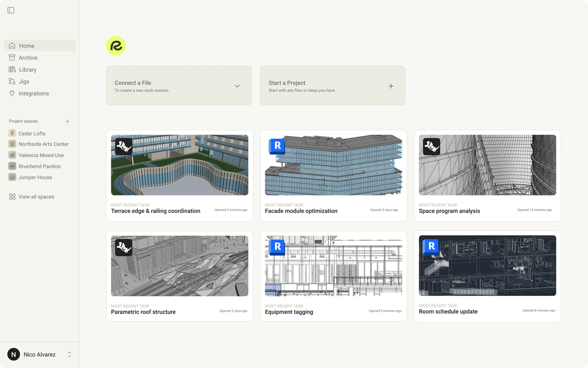The image size is (588, 368).
Task: Open the Parametric roof structure thumbnail
Action: coord(180,266)
